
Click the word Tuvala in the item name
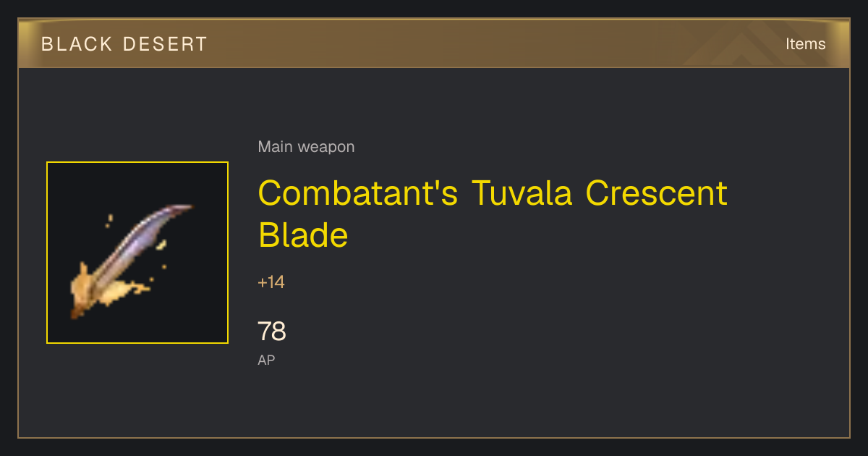click(522, 193)
